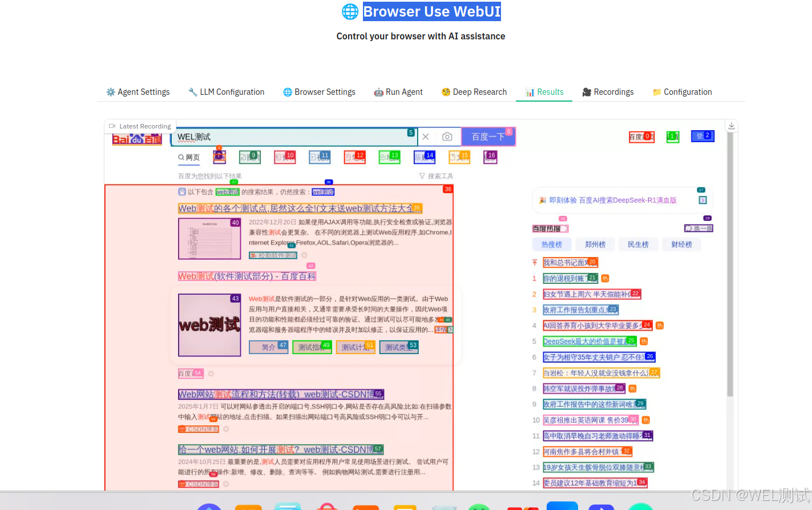Click the thumbnail of the first search result
Image resolution: width=812 pixels, height=510 pixels.
(x=209, y=239)
